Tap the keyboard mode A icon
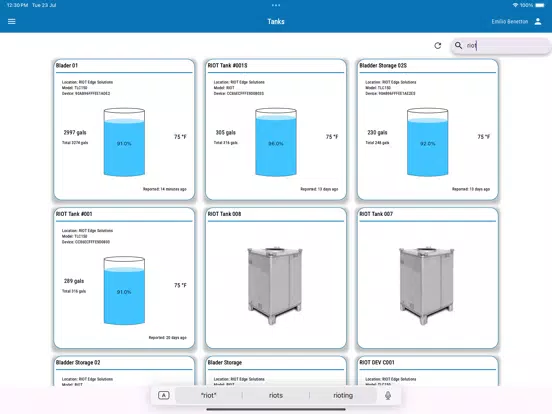 tap(164, 395)
